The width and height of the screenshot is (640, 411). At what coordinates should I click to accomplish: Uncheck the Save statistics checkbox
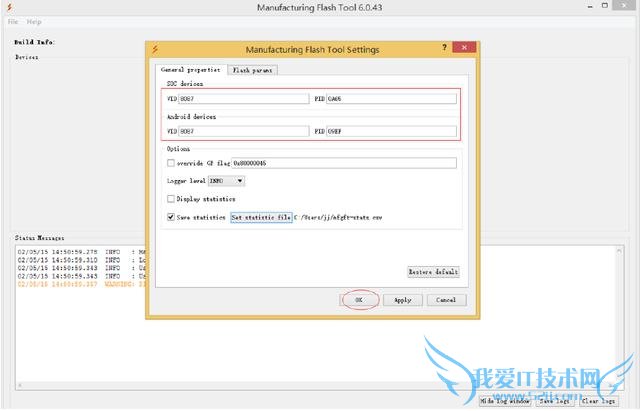[x=171, y=217]
